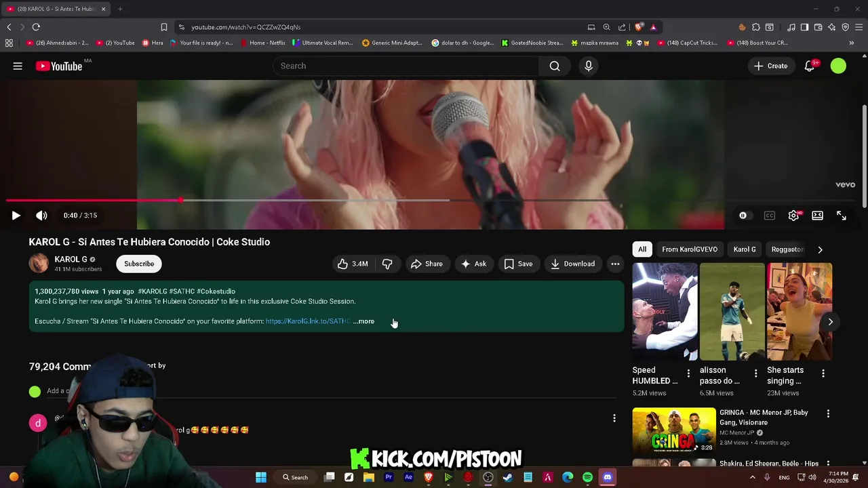
Task: Go back with the browser back arrow
Action: coord(9,27)
